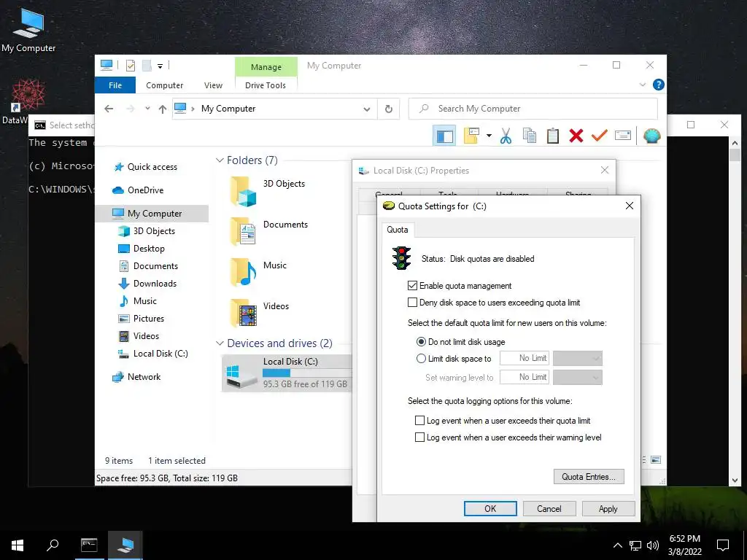Click the Back arrow in Explorer
This screenshot has height=560, width=747.
[109, 109]
